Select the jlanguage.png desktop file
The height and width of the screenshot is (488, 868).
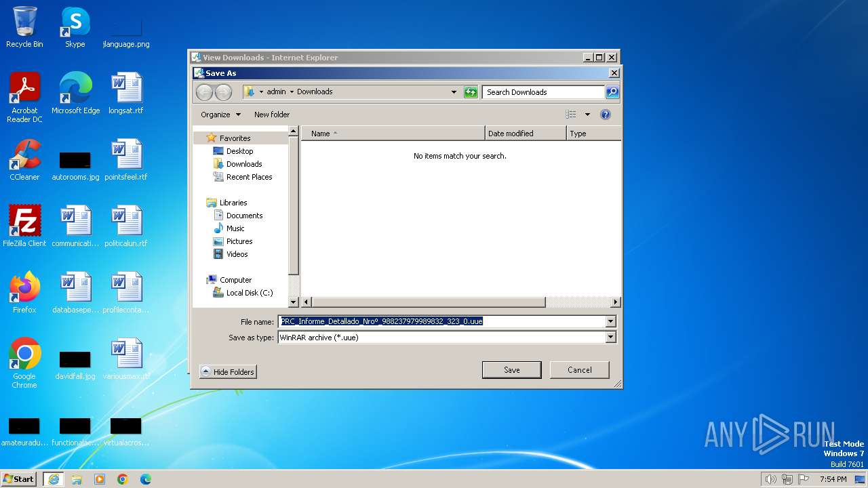coord(126,30)
